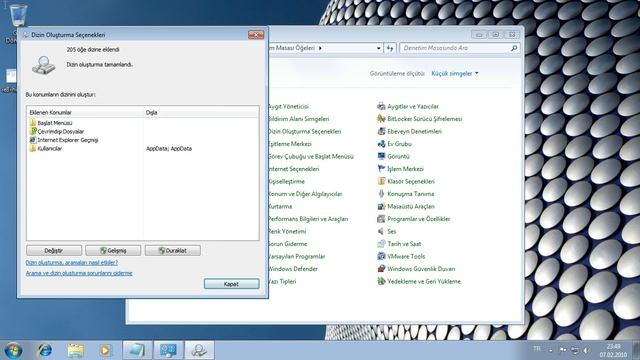Click Başlat Menüsü folder icon in list
This screenshot has height=360, width=640.
coord(33,122)
